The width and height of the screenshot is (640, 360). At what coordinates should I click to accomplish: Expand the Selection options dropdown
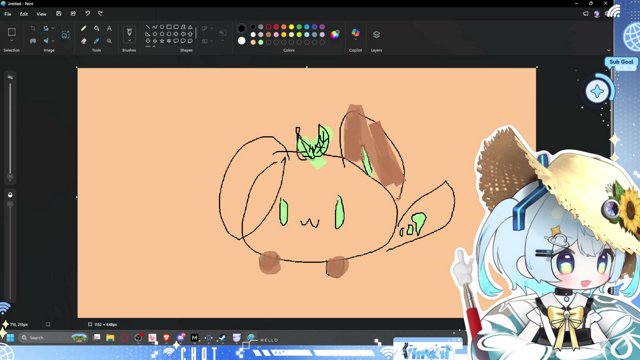click(x=12, y=41)
